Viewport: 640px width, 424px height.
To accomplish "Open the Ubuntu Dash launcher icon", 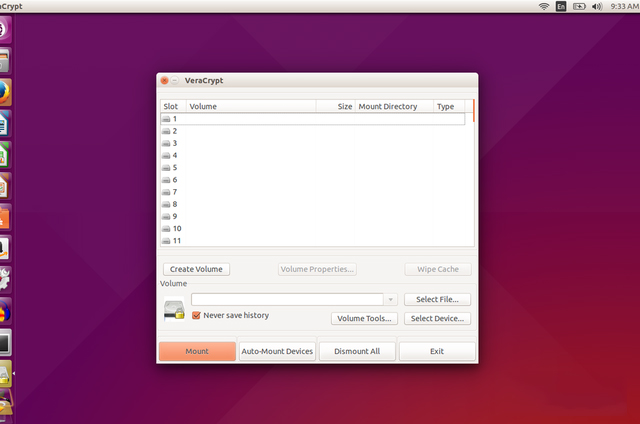I will 4,29.
